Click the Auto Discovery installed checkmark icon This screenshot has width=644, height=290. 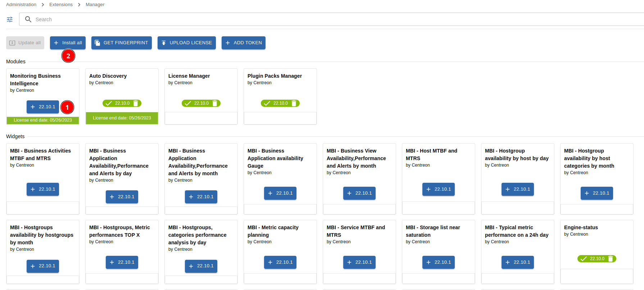[x=109, y=103]
